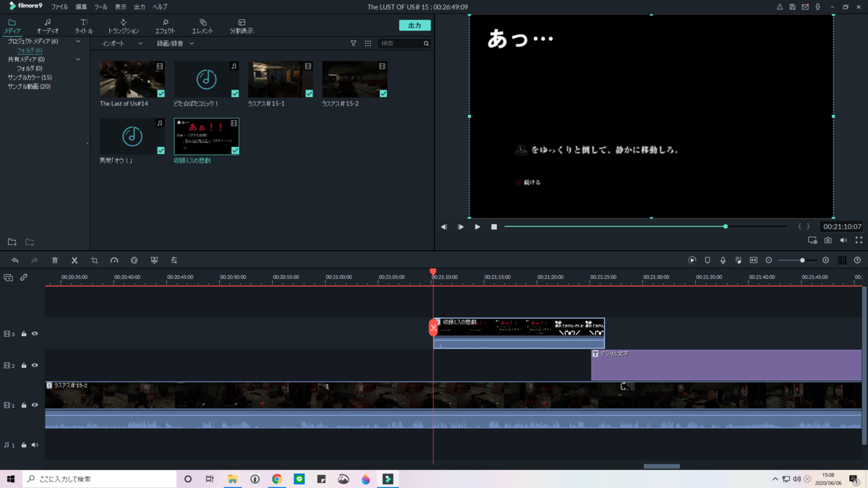Stop the preview playback
The width and height of the screenshot is (868, 488).
(x=494, y=227)
